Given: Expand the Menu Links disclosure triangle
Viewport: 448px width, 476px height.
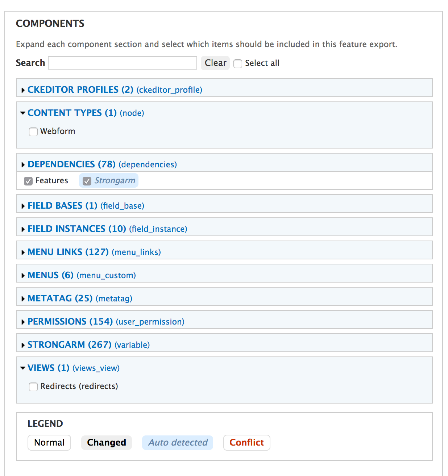Looking at the screenshot, I should 23,252.
